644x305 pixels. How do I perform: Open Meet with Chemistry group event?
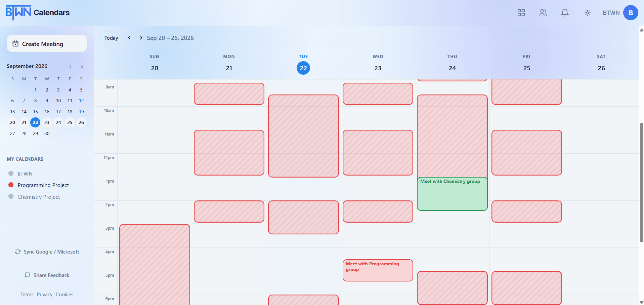[x=452, y=194]
